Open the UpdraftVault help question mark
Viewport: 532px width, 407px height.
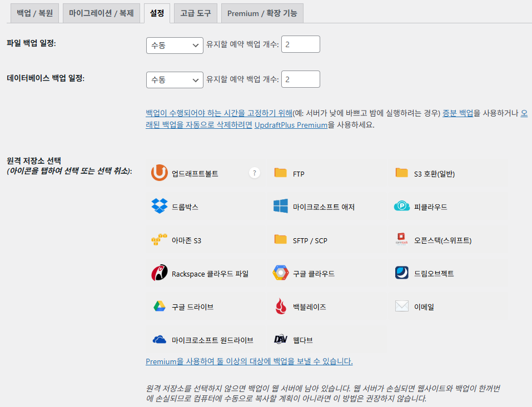point(254,173)
